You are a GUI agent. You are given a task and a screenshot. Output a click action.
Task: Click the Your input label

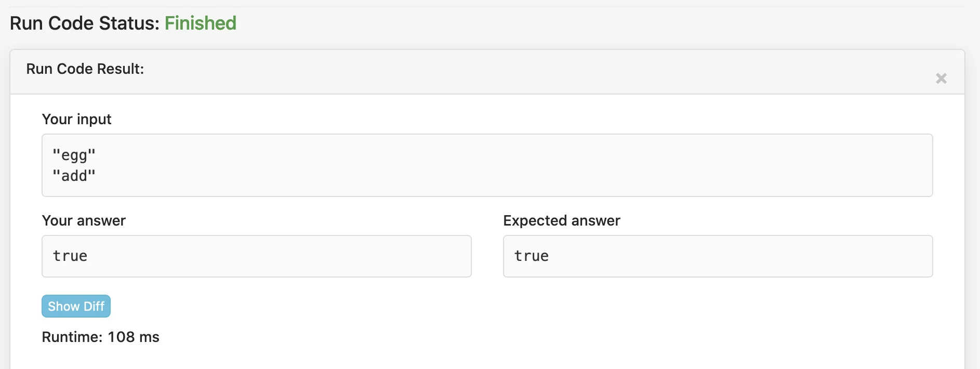77,119
